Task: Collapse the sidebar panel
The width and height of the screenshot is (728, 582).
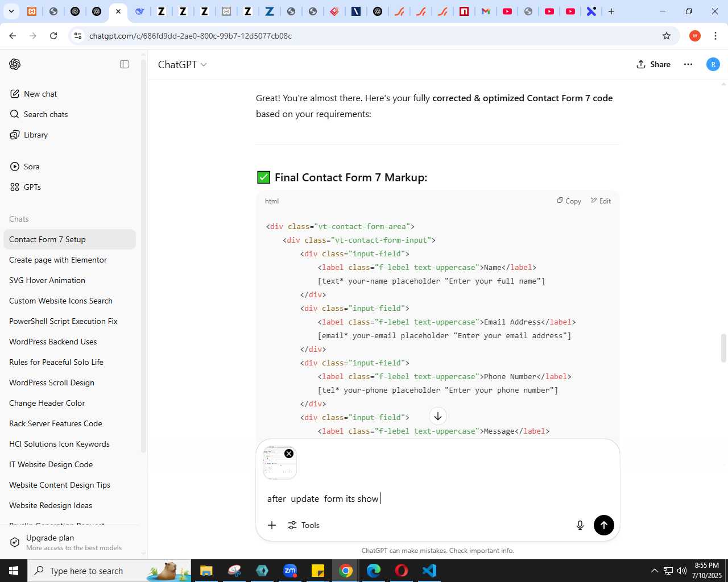Action: tap(125, 64)
